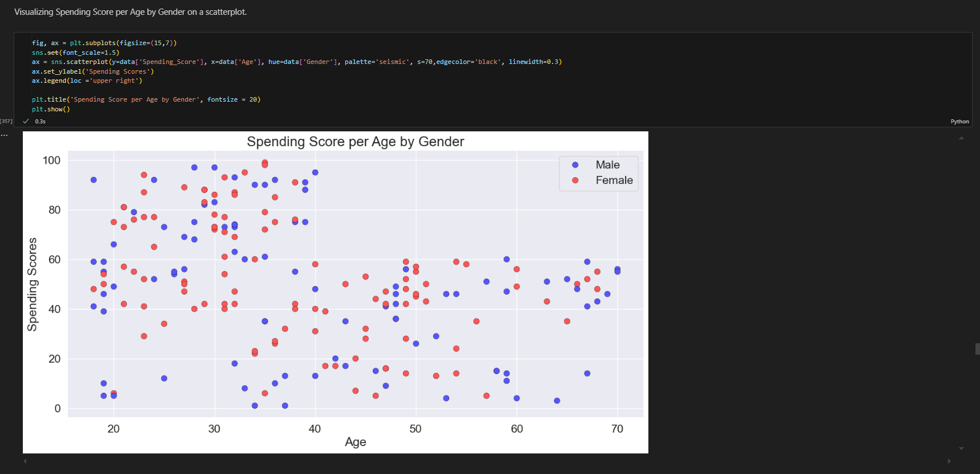This screenshot has width=980, height=474.
Task: Click the output scroll-right arrow
Action: [949, 461]
